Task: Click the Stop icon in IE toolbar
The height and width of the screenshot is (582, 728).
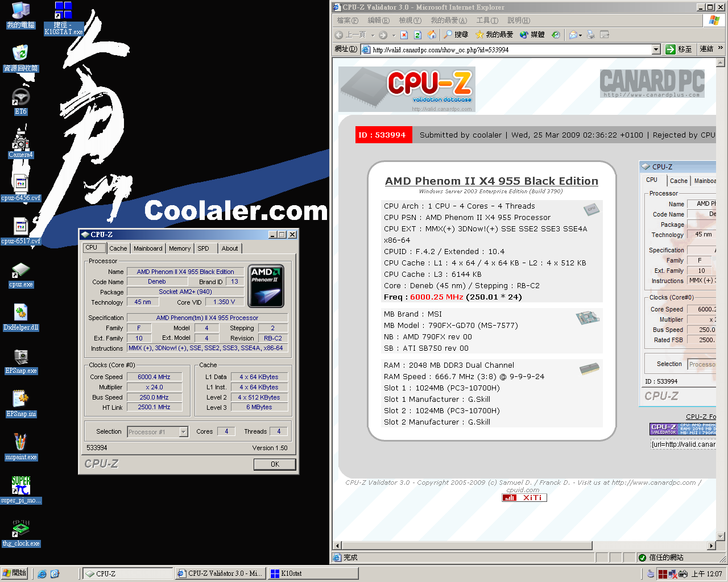Action: 404,35
